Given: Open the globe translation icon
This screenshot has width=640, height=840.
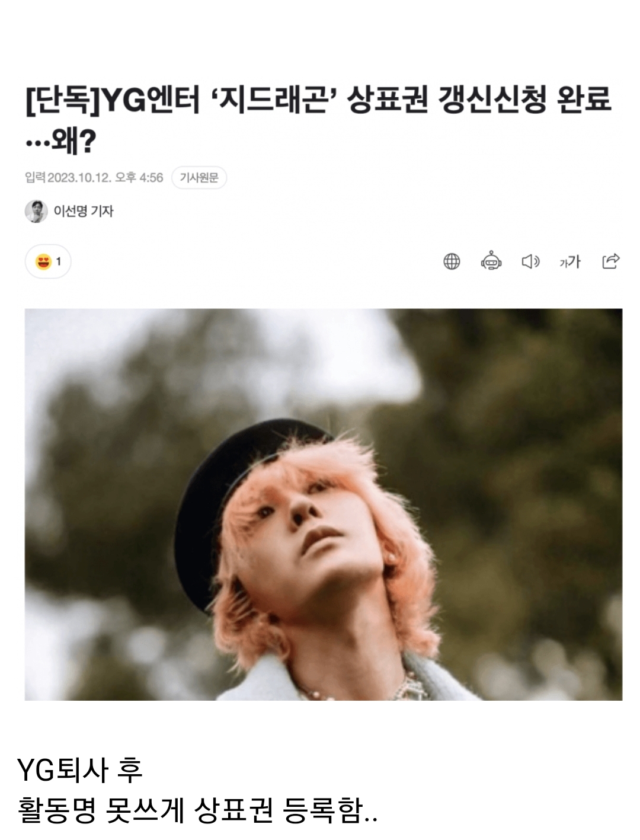Looking at the screenshot, I should pos(452,261).
